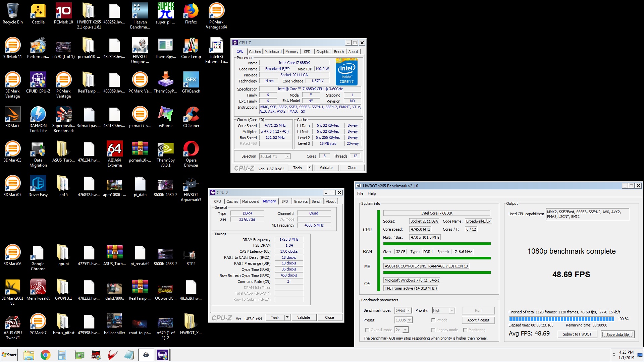Open PCMark Vantage x64 icon
644x362 pixels.
pos(216,16)
